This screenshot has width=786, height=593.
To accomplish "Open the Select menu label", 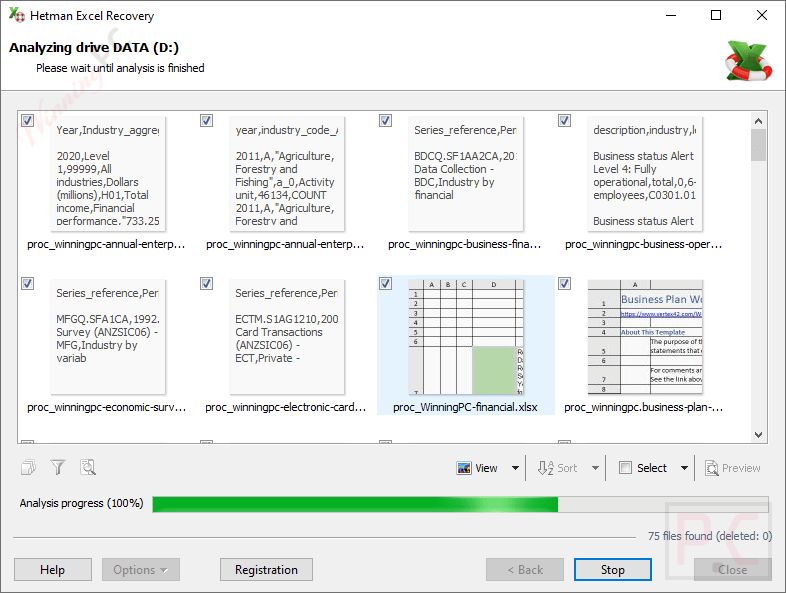I will point(652,468).
